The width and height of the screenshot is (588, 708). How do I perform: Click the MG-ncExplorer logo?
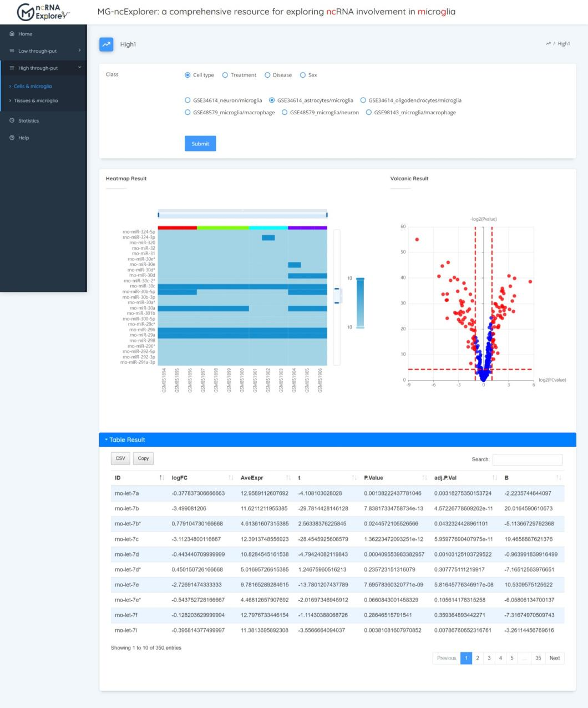[x=43, y=12]
